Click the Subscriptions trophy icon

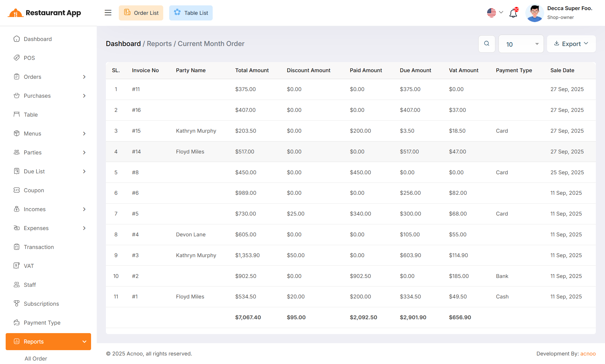point(17,303)
